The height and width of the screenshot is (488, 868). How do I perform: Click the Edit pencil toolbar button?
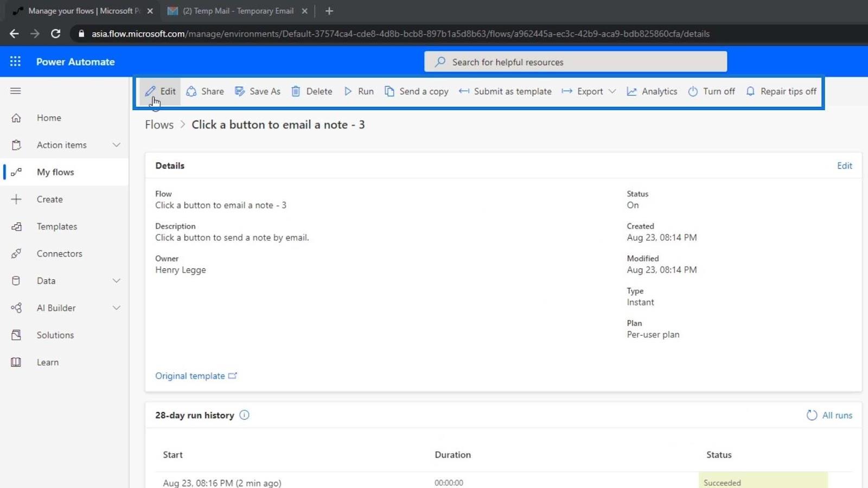(160, 91)
